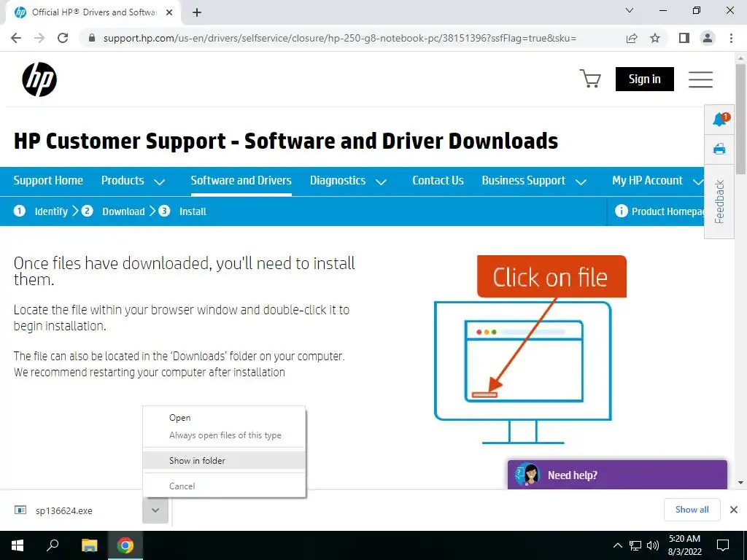Go back in the browser

pos(16,38)
